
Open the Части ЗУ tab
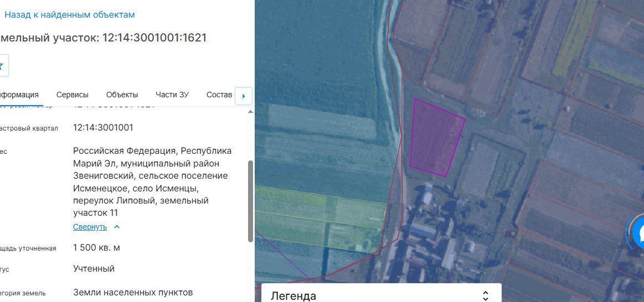[x=172, y=95]
